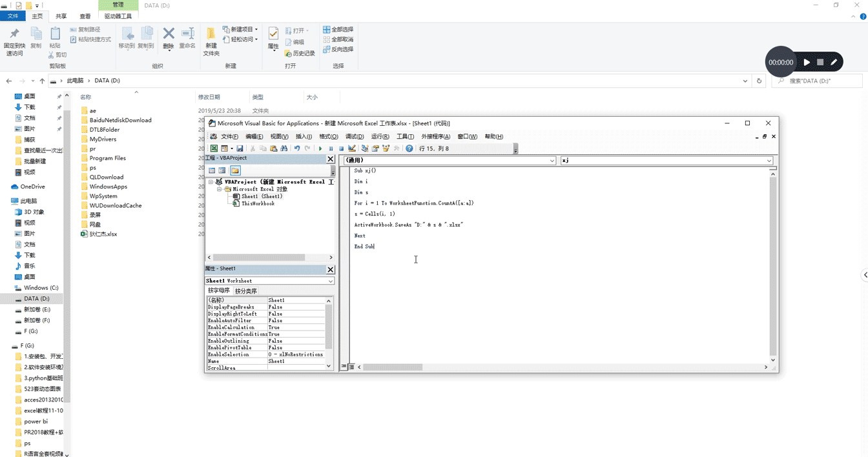Collapse the VBAProject tree node

pos(211,182)
